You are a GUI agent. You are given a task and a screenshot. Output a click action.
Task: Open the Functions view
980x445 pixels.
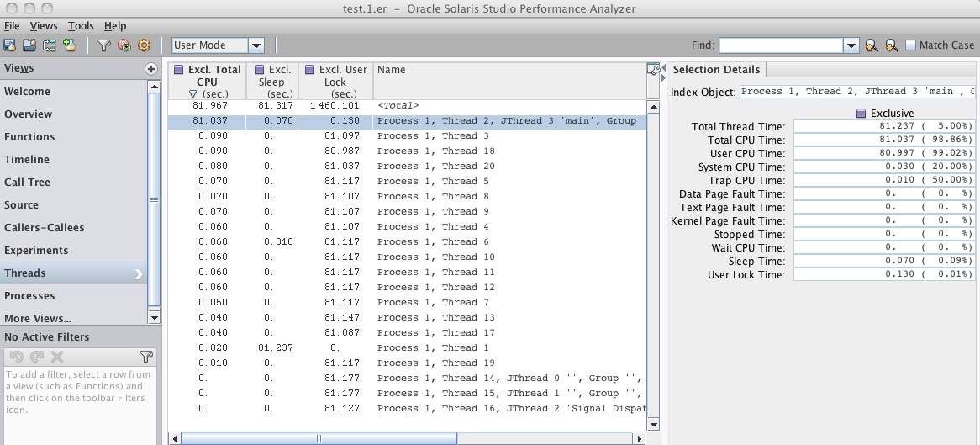[x=74, y=136]
